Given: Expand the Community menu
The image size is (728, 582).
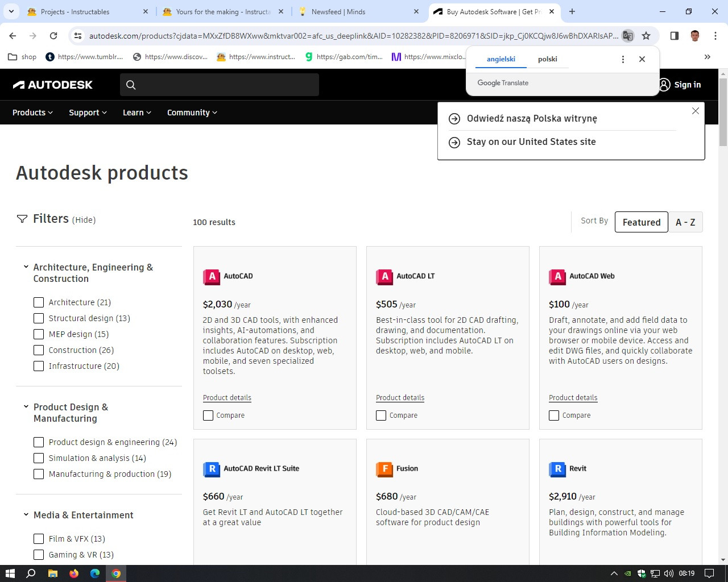Looking at the screenshot, I should [x=192, y=113].
